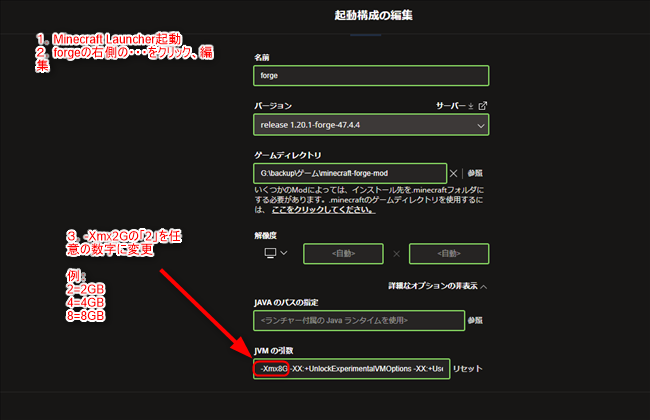
Task: Click the JVM arguments field
Action: point(370,369)
